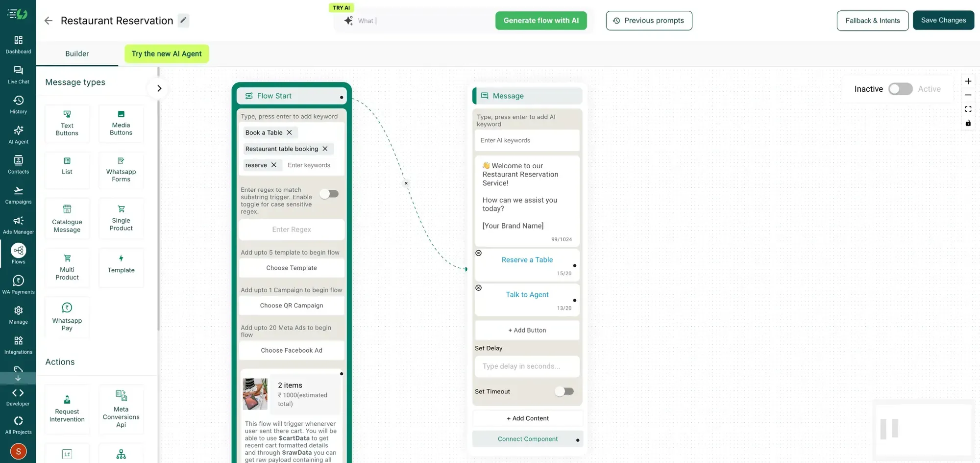Open Previous prompts
The image size is (980, 463).
click(649, 21)
